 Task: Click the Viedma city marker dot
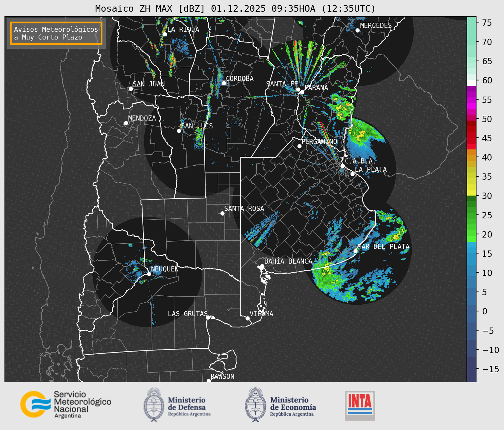point(248,318)
